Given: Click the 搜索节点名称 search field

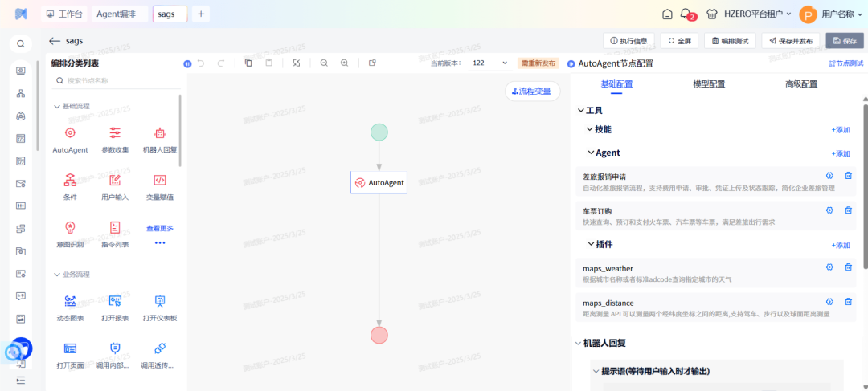Looking at the screenshot, I should (x=117, y=80).
